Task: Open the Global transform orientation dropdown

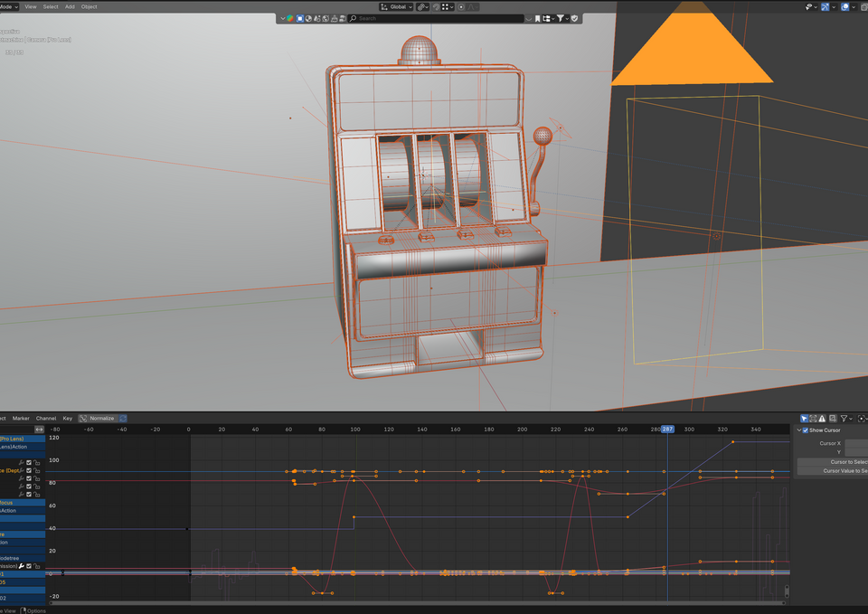Action: point(396,7)
